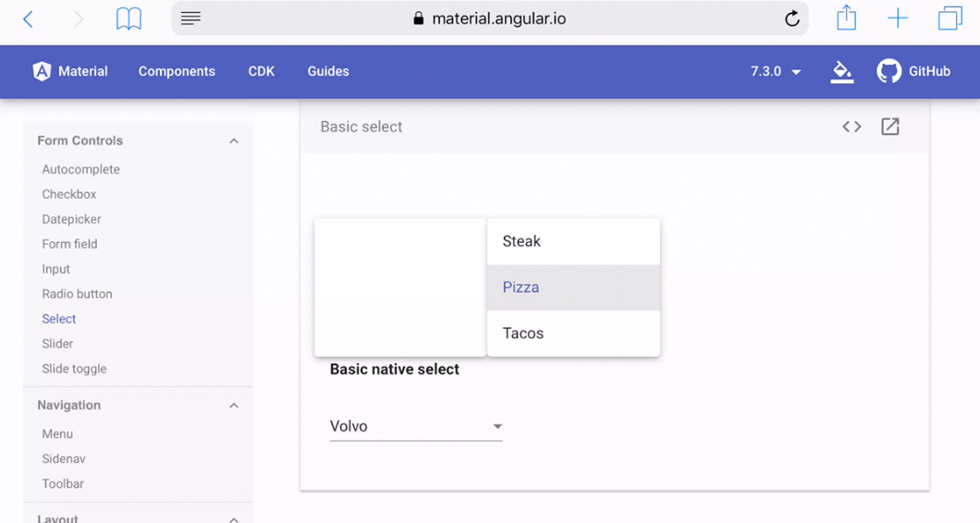Screen dimensions: 980x523
Task: Choose the Tacos option
Action: pos(573,334)
